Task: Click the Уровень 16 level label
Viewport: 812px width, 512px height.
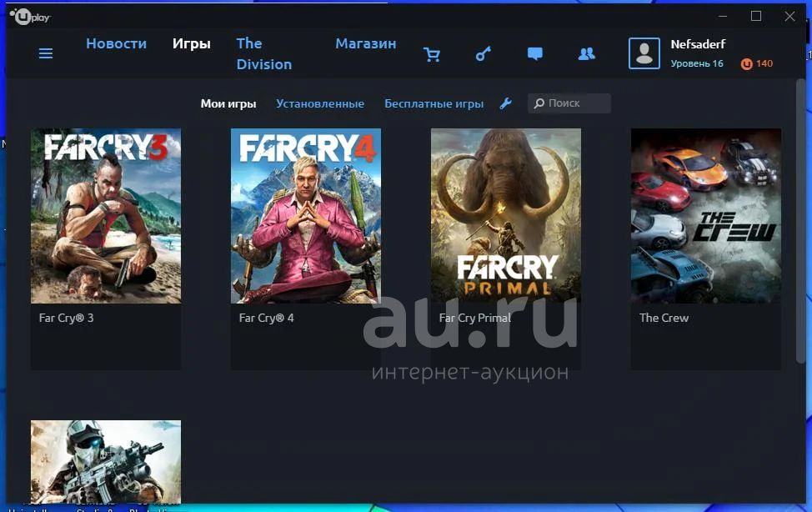Action: point(697,63)
